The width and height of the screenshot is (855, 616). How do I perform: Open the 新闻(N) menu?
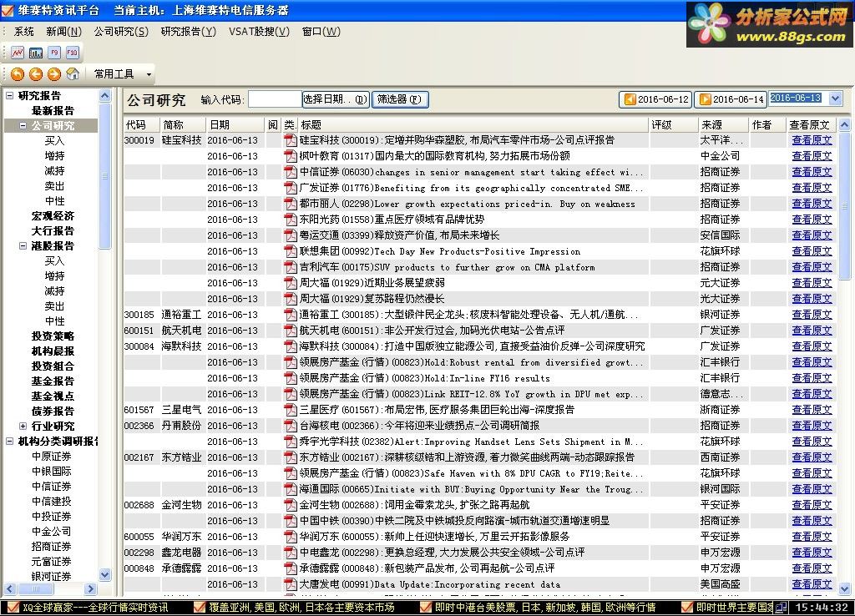pos(63,32)
